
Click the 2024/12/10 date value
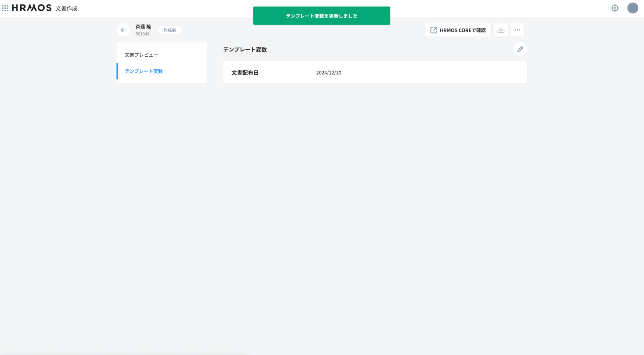pyautogui.click(x=328, y=73)
